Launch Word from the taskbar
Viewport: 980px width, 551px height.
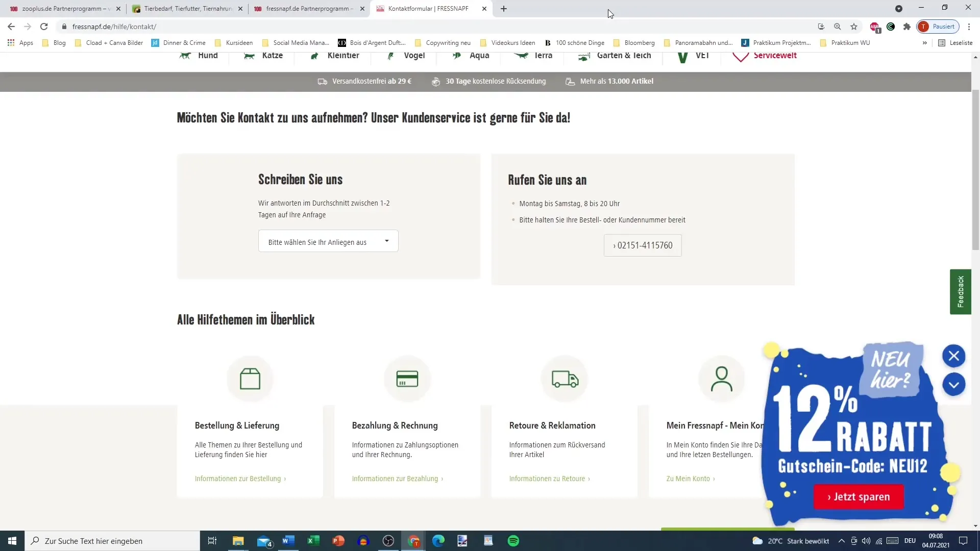(x=288, y=541)
